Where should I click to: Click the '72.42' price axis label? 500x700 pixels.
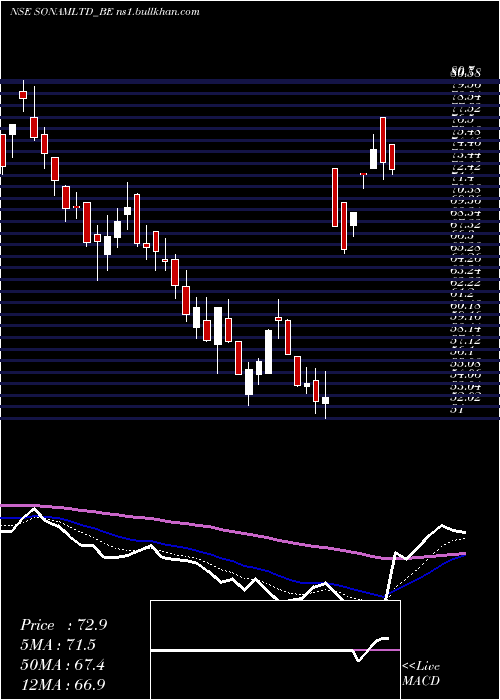(x=465, y=167)
